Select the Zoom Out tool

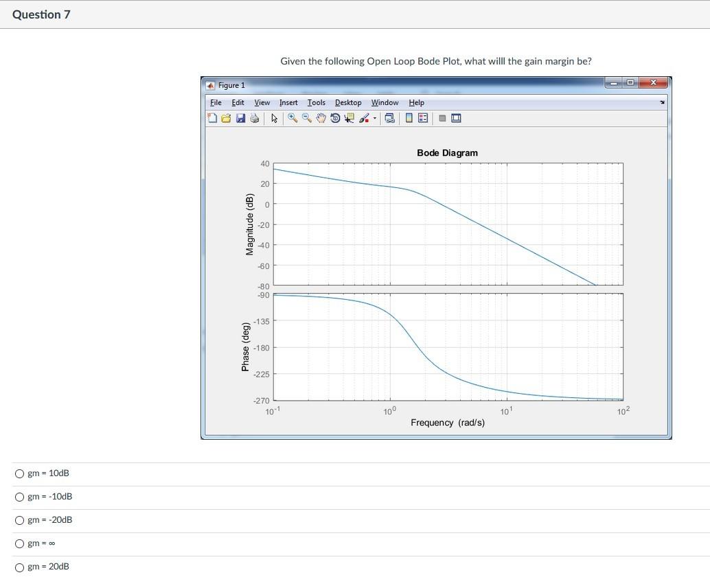[x=306, y=118]
